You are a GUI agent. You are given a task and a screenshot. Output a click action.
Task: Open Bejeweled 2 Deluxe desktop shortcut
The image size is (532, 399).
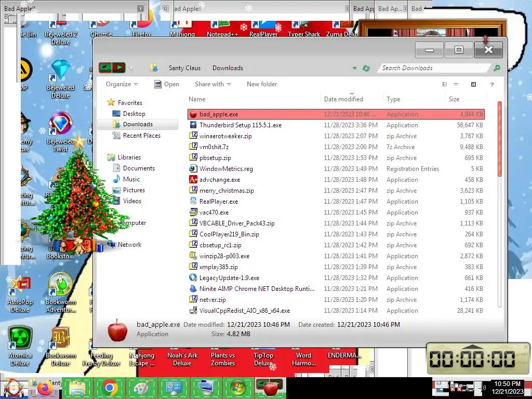coord(61,33)
